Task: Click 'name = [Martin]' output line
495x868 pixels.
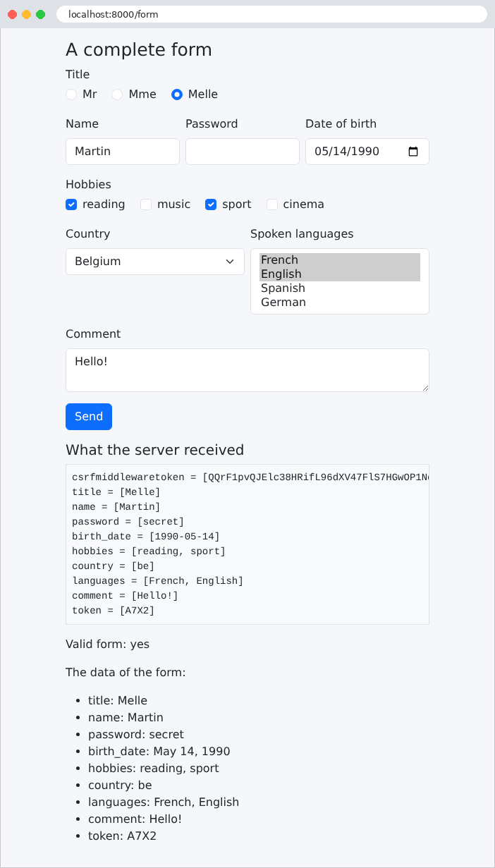Action: pyautogui.click(x=116, y=507)
